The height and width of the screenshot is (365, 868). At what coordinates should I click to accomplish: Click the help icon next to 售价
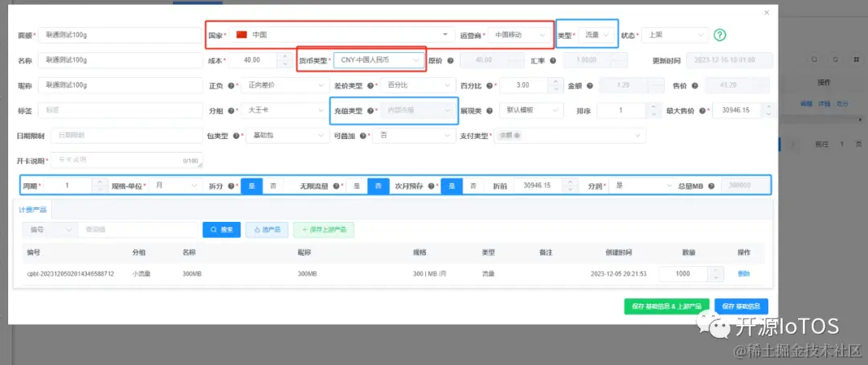coord(694,85)
